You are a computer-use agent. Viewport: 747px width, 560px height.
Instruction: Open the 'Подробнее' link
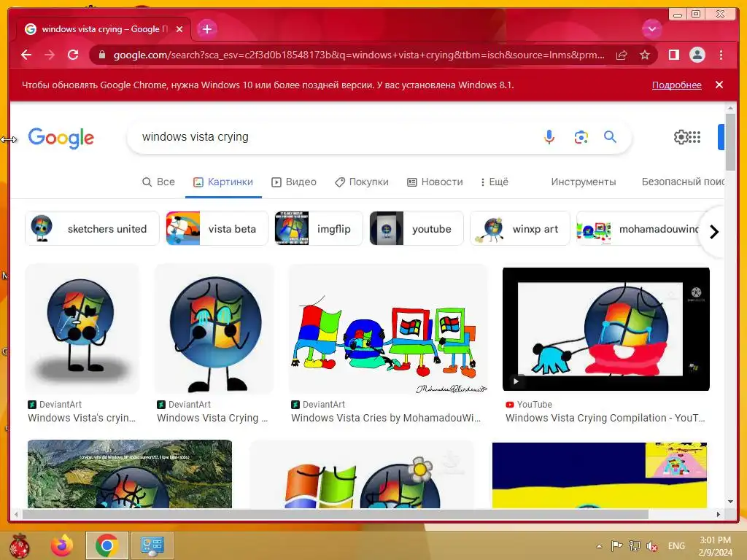[x=676, y=85]
